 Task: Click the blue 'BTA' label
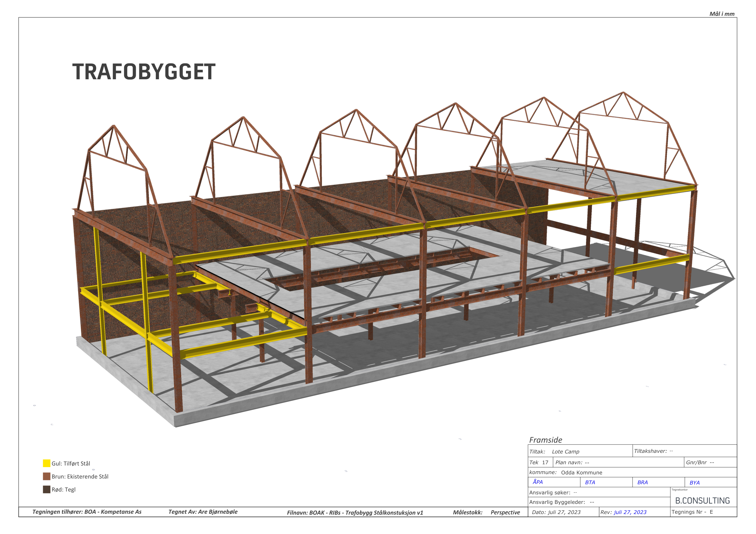tap(590, 482)
